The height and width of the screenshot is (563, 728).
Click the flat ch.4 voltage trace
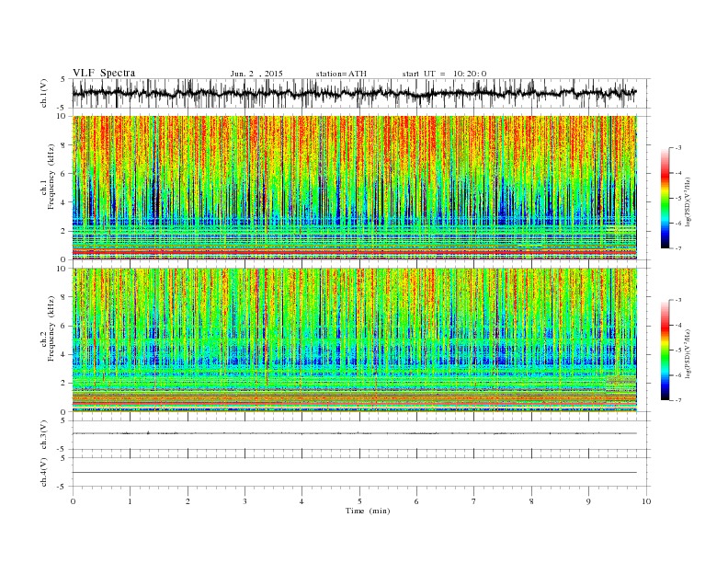click(355, 473)
